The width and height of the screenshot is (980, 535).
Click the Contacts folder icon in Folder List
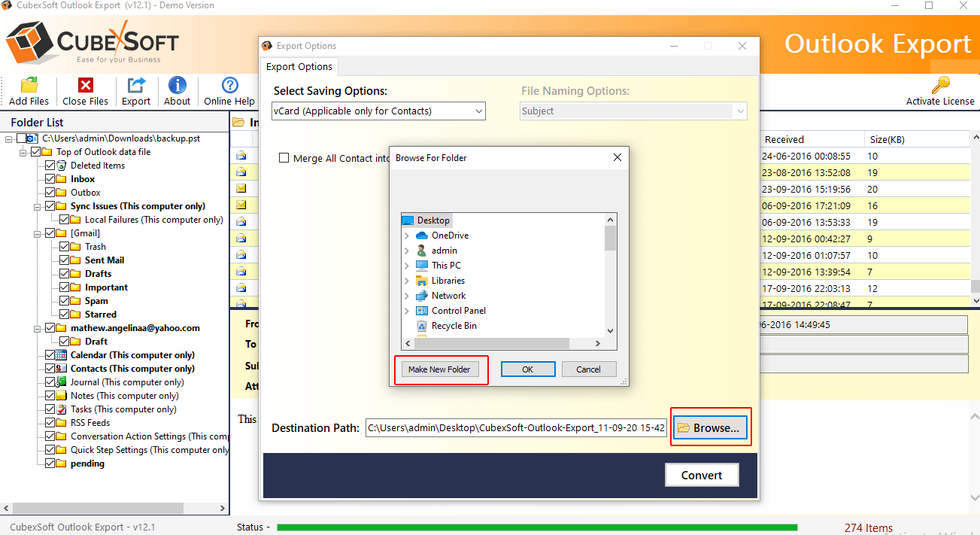62,369
